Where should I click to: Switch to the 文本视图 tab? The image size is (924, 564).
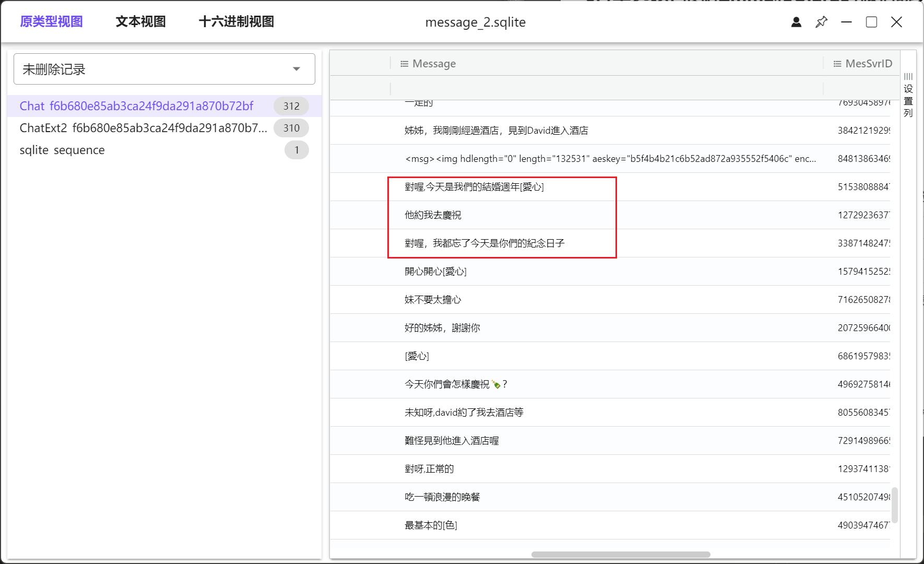coord(140,21)
